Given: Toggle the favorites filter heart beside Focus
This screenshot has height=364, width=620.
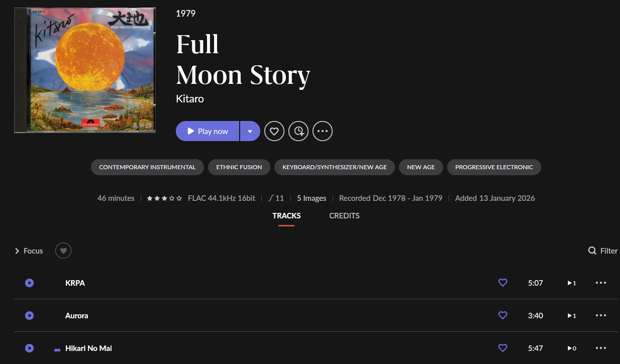Looking at the screenshot, I should (63, 251).
